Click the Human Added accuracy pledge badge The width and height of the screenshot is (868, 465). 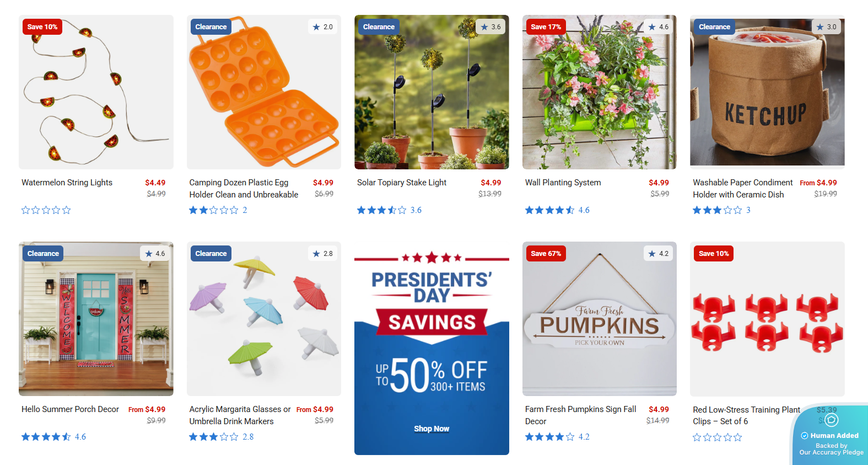pyautogui.click(x=831, y=436)
